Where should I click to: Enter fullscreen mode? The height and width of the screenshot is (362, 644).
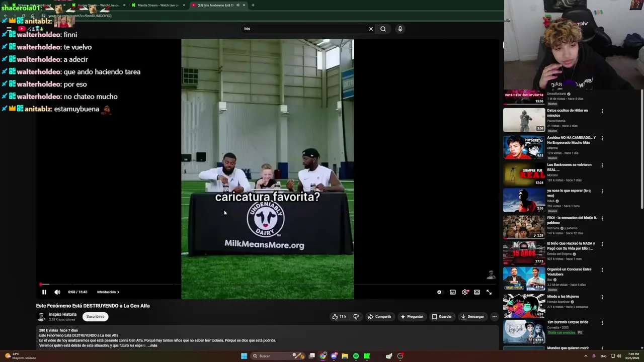489,292
